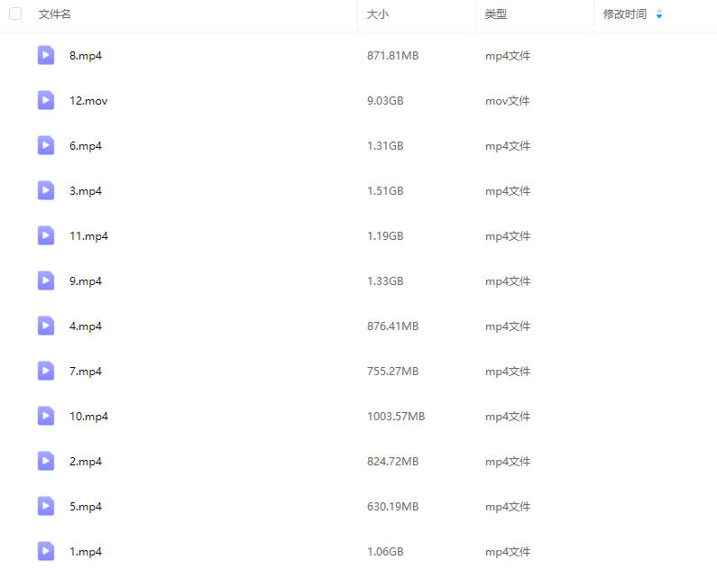
Task: Open the file named 7.mp4
Action: pos(86,372)
